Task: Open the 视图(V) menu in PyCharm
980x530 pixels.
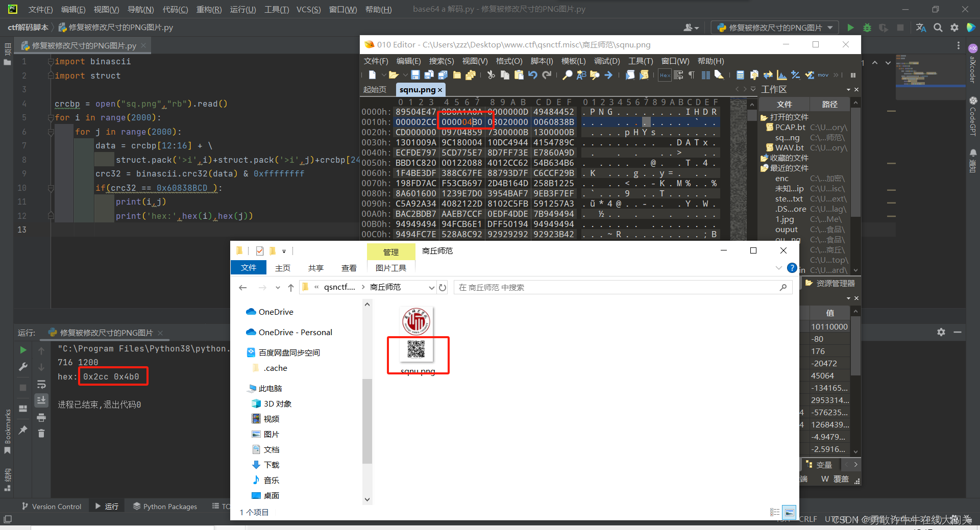Action: (x=106, y=9)
